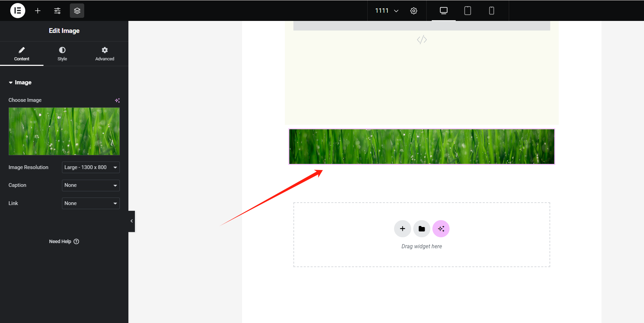The width and height of the screenshot is (644, 323).
Task: Switch to tablet preview mode
Action: point(468,10)
